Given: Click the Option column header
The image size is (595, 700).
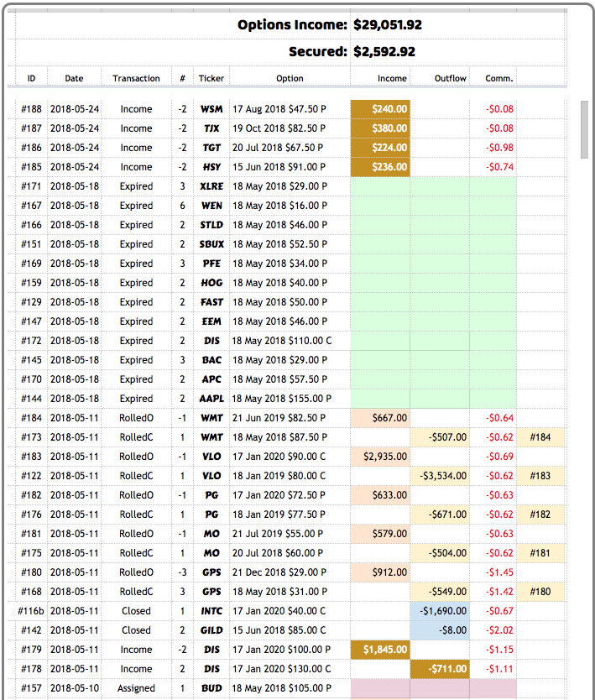Looking at the screenshot, I should pyautogui.click(x=290, y=78).
